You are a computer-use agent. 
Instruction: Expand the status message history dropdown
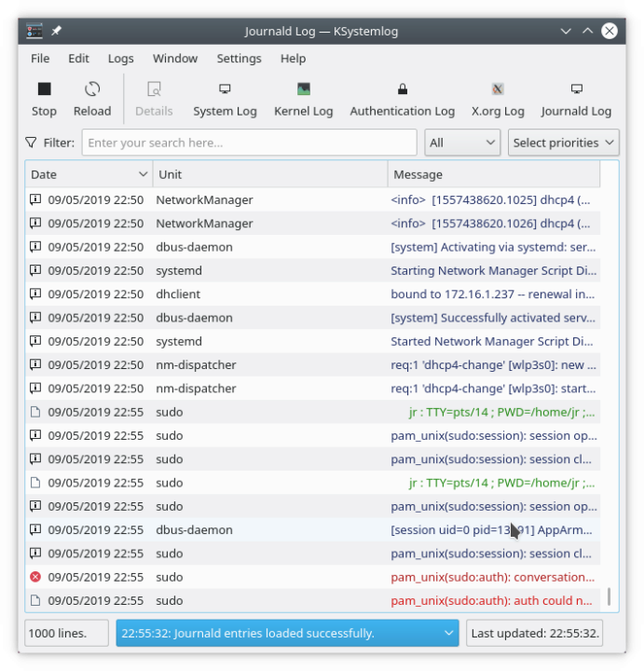click(449, 633)
